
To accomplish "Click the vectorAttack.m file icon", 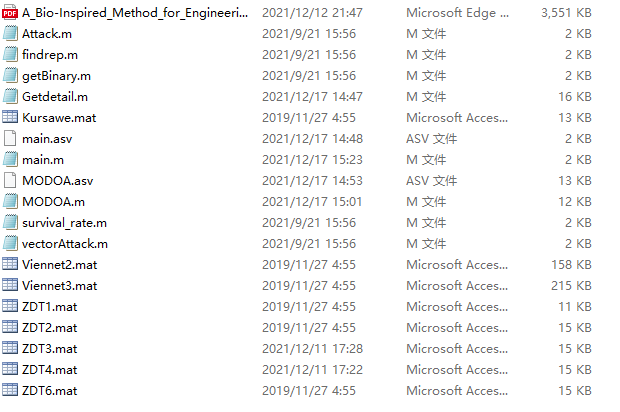I will (x=10, y=244).
